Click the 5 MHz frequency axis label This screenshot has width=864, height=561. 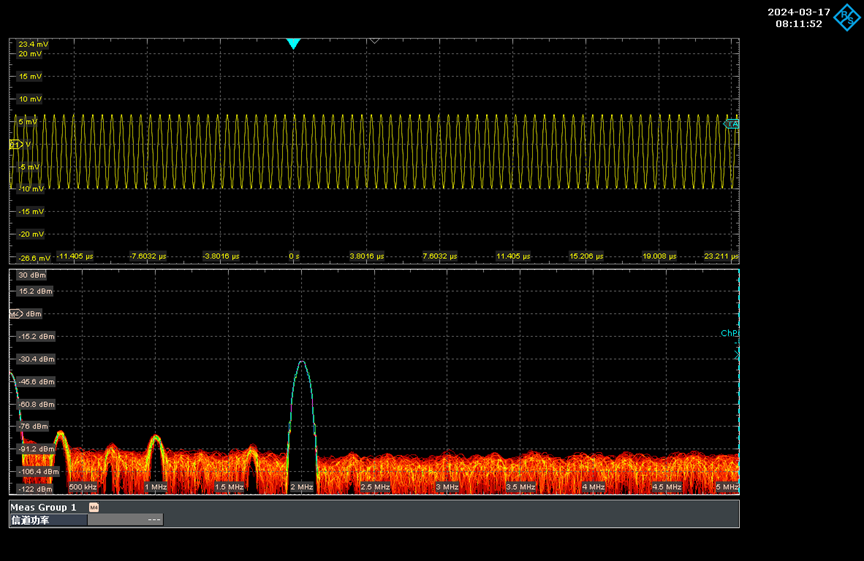(727, 487)
